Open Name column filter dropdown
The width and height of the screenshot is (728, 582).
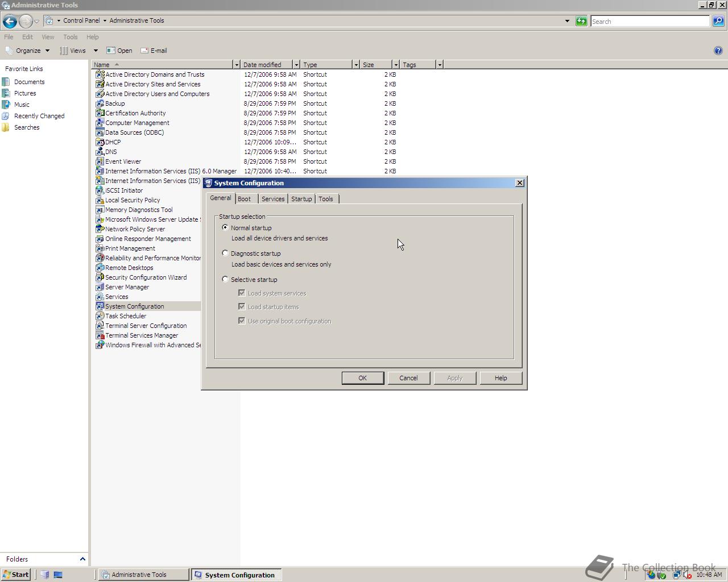(237, 65)
